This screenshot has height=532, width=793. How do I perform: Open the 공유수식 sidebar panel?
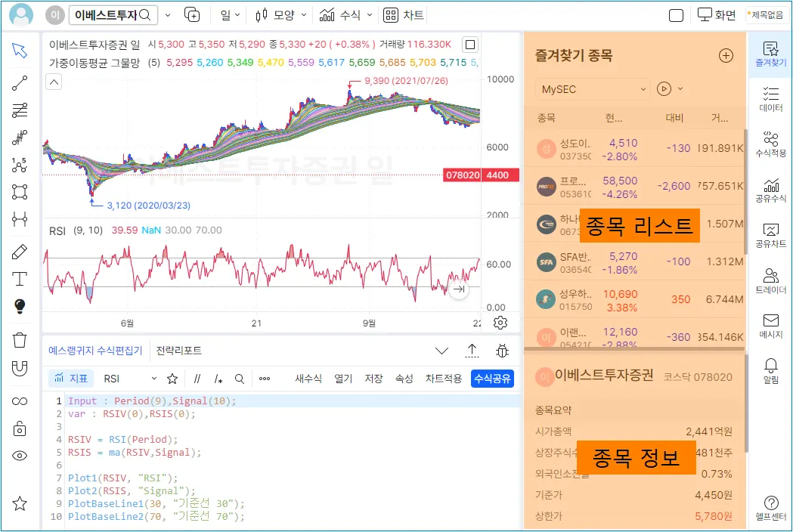click(771, 190)
